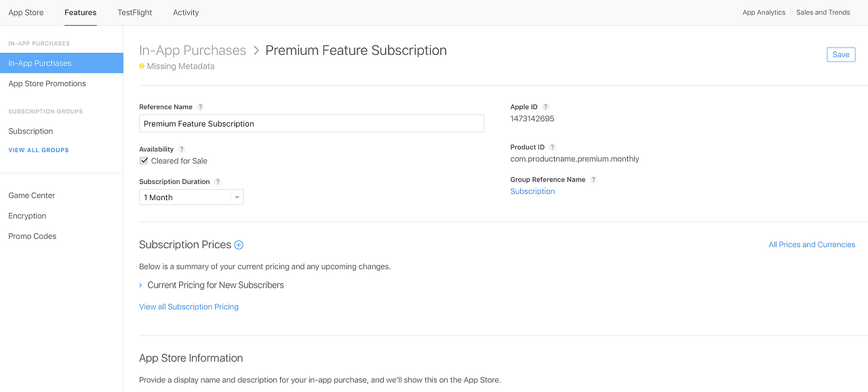Viewport: 868px width, 392px height.
Task: Open the All Prices and Currencies link
Action: 812,245
